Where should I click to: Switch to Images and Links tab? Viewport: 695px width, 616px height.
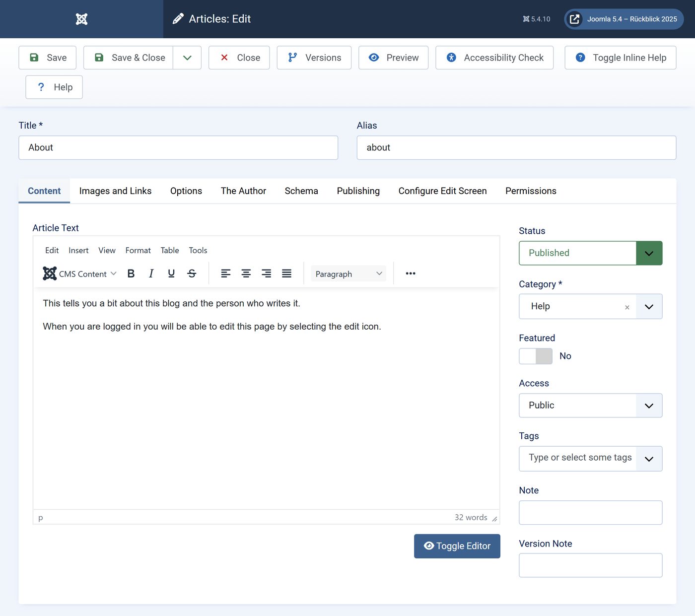click(x=115, y=191)
